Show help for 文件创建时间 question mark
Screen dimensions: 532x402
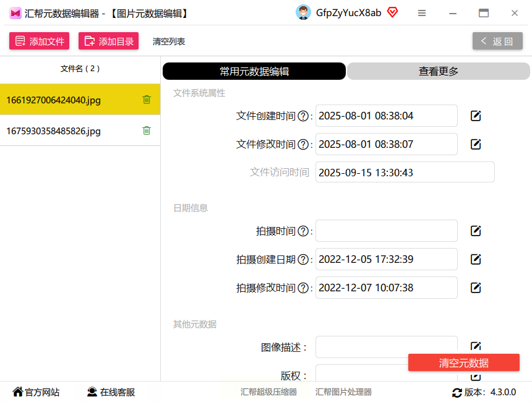coord(303,116)
